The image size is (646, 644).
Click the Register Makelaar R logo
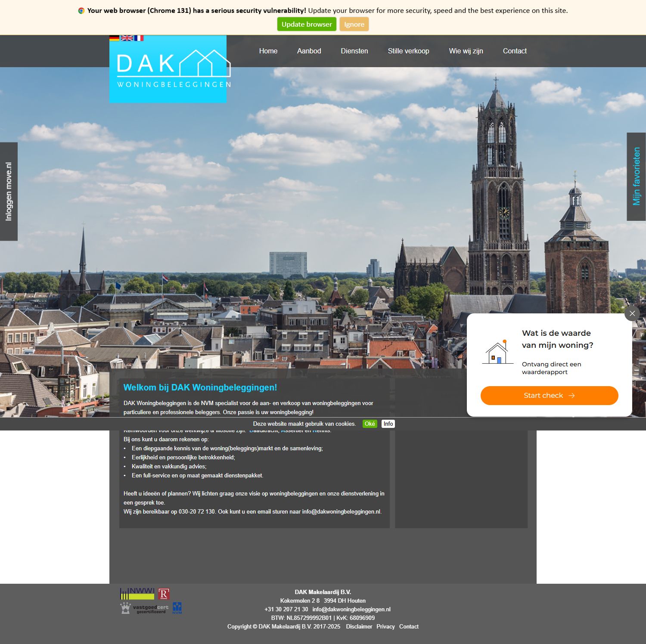pos(164,594)
